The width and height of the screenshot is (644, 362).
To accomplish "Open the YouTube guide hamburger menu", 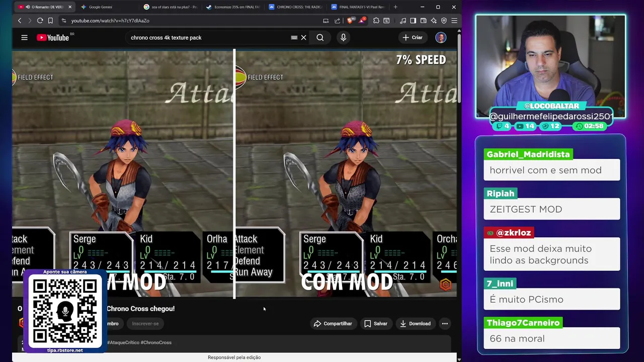I will click(x=24, y=37).
